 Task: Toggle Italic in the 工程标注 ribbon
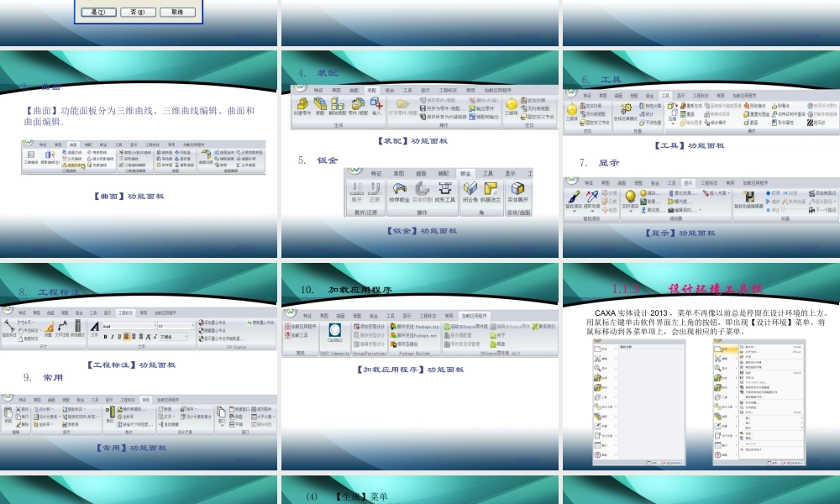(113, 337)
